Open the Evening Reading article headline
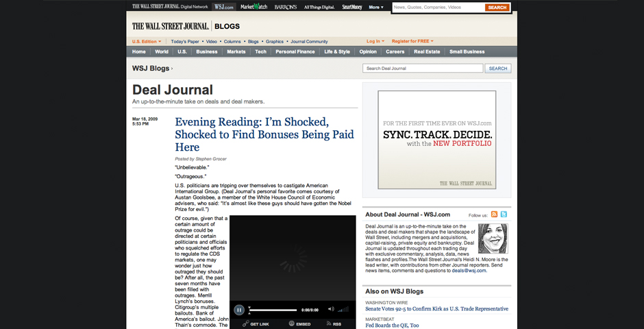 (x=264, y=134)
